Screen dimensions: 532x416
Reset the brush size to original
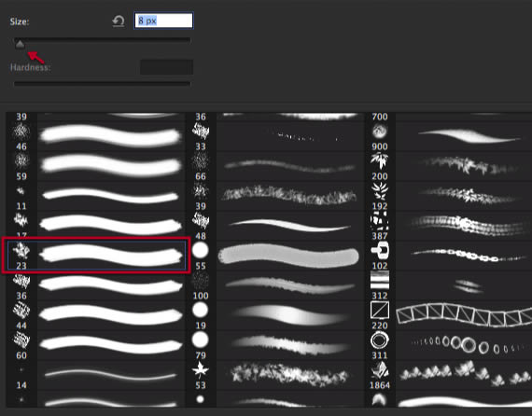[x=119, y=21]
